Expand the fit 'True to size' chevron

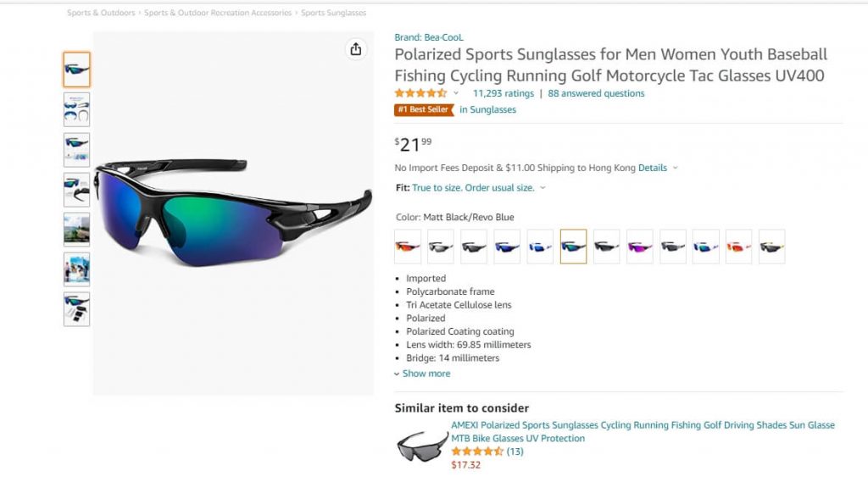(542, 188)
